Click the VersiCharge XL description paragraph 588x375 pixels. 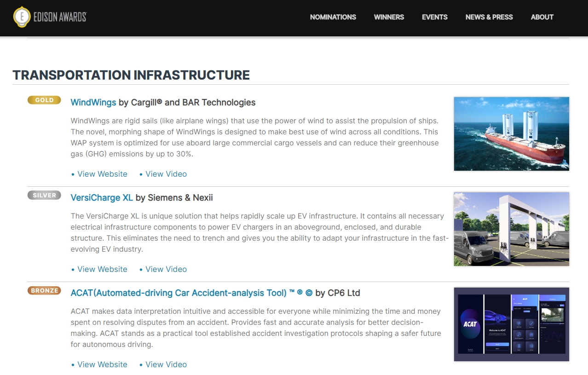click(259, 232)
